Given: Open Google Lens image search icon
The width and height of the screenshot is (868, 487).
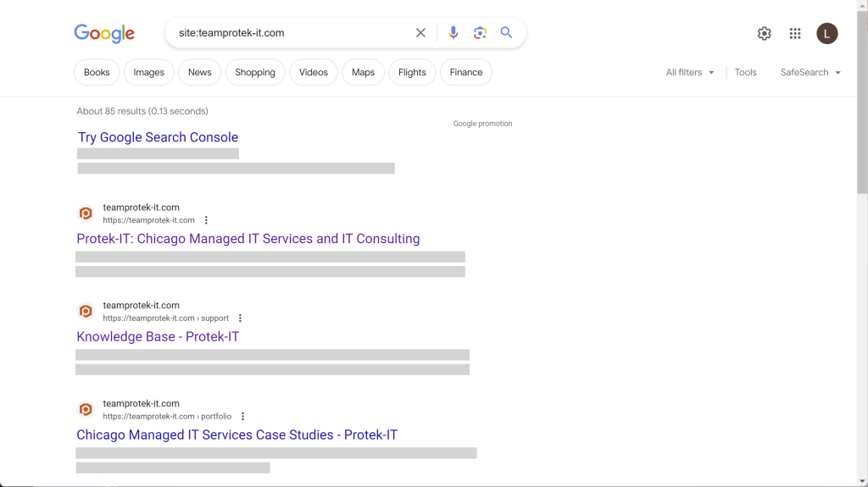Looking at the screenshot, I should point(480,33).
